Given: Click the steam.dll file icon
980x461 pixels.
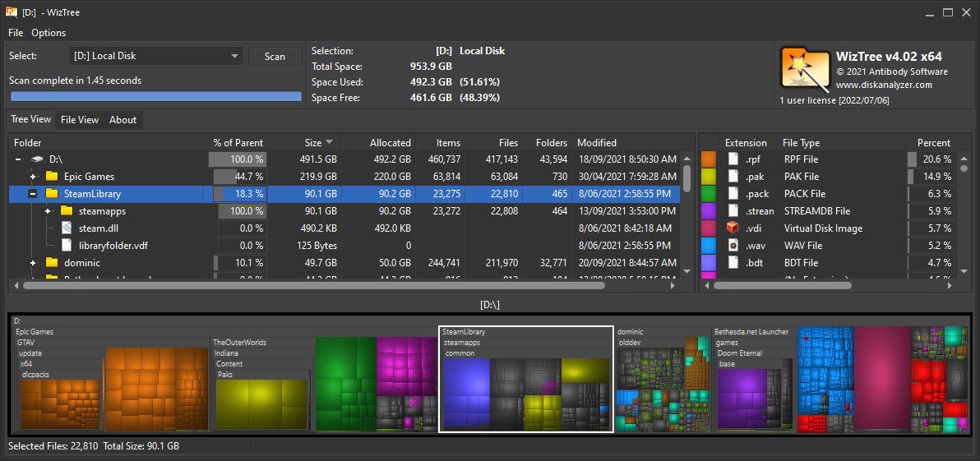Looking at the screenshot, I should pyautogui.click(x=67, y=228).
